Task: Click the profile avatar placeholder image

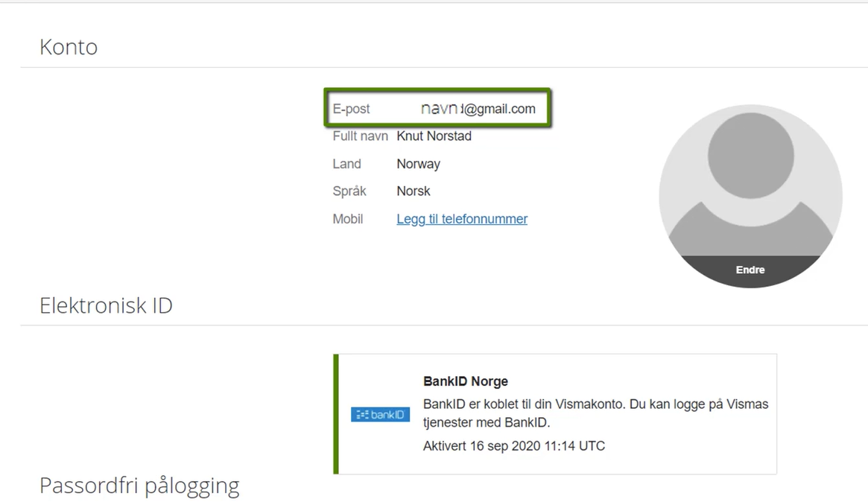Action: point(750,196)
